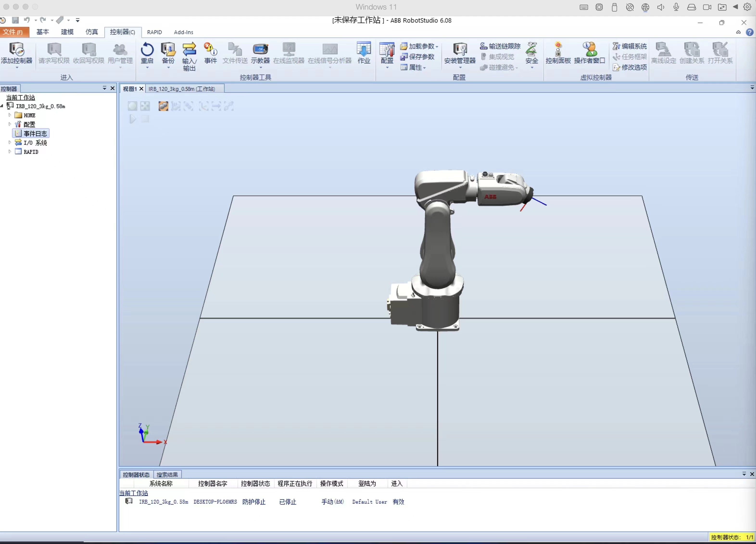This screenshot has width=756, height=544.
Task: Expand the Configuration (配置) tree node
Action: 10,124
